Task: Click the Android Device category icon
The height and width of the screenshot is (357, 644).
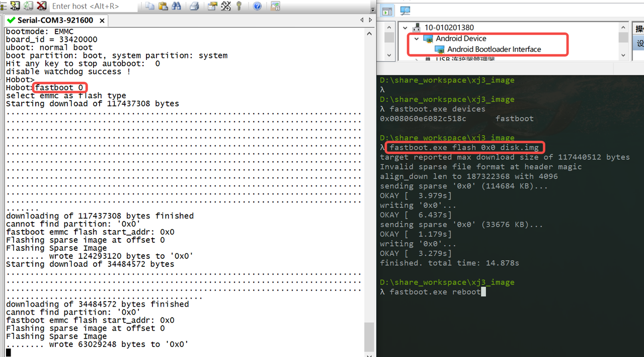Action: [428, 38]
